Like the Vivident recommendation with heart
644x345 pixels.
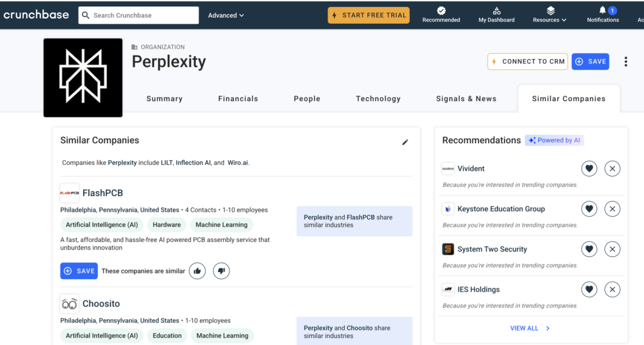pos(589,168)
